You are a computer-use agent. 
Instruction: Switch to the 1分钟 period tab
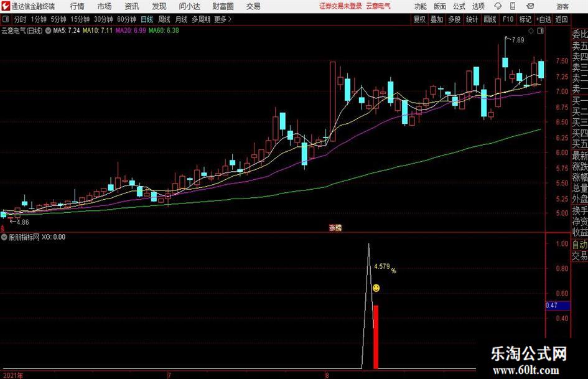39,19
